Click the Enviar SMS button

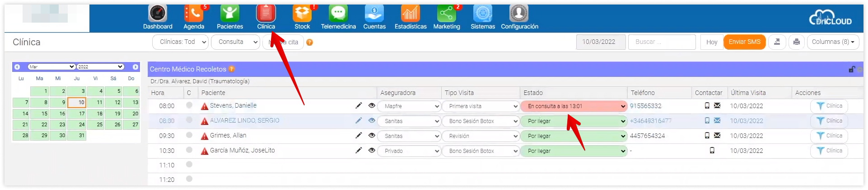744,42
